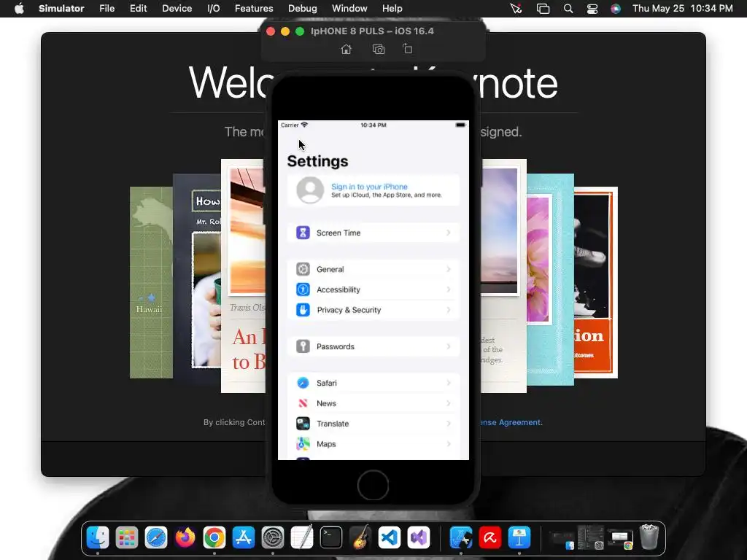Screen dimensions: 747x560
Task: Click the Screenshot camera icon in Simulator toolbar
Action: pos(379,49)
